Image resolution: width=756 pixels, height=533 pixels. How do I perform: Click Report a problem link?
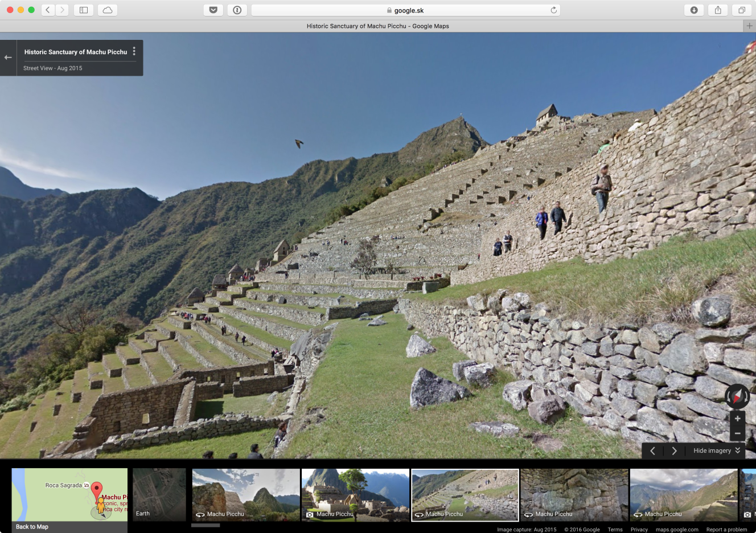(x=727, y=530)
